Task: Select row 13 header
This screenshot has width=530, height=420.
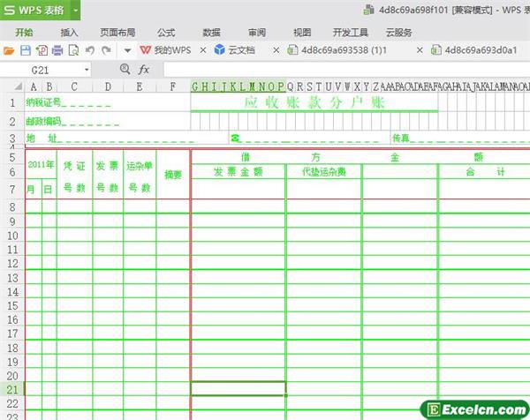Action: 12,278
